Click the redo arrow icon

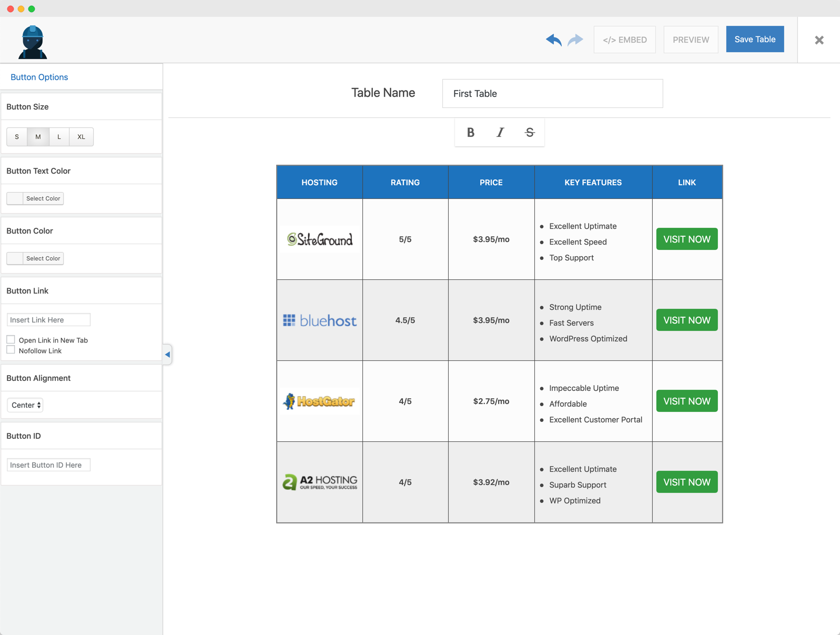575,40
